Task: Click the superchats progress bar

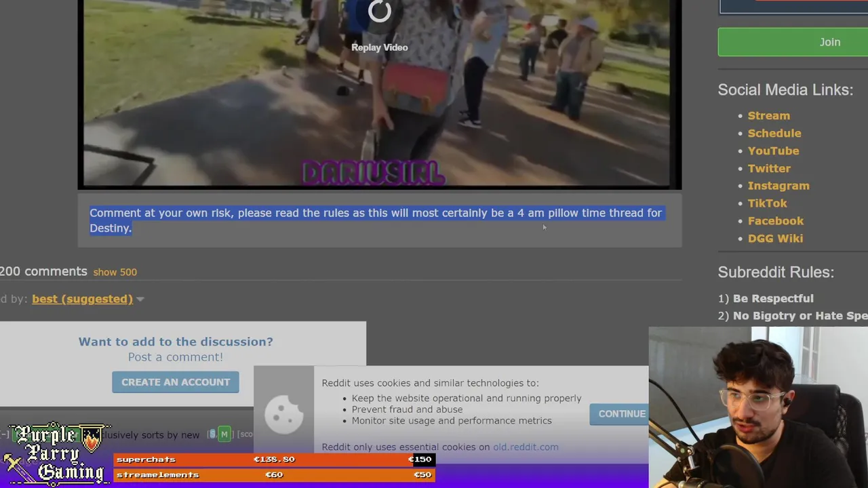Action: click(x=274, y=460)
